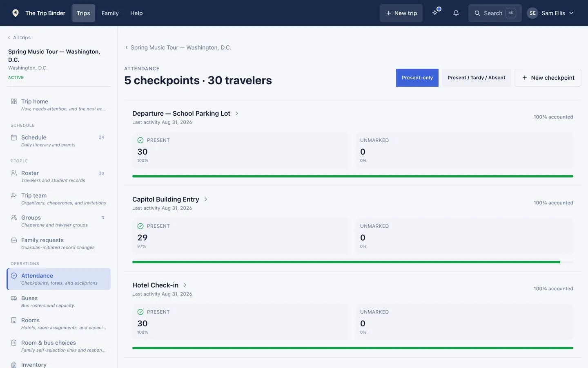This screenshot has height=368, width=588.
Task: Click the New trip button
Action: (x=401, y=13)
